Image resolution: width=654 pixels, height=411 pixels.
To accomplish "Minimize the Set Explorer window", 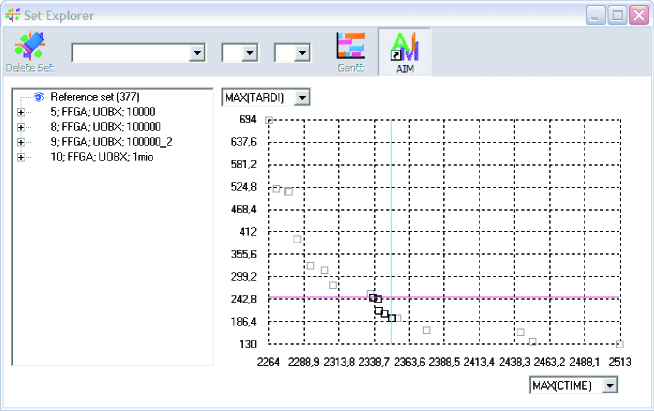I will (595, 15).
